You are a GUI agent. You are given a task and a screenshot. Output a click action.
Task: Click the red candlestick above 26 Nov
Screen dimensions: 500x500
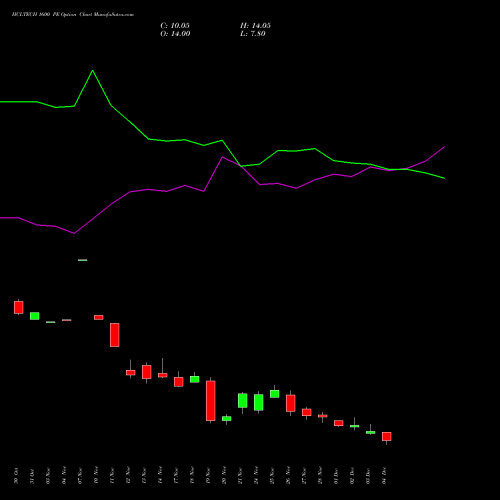pyautogui.click(x=291, y=403)
